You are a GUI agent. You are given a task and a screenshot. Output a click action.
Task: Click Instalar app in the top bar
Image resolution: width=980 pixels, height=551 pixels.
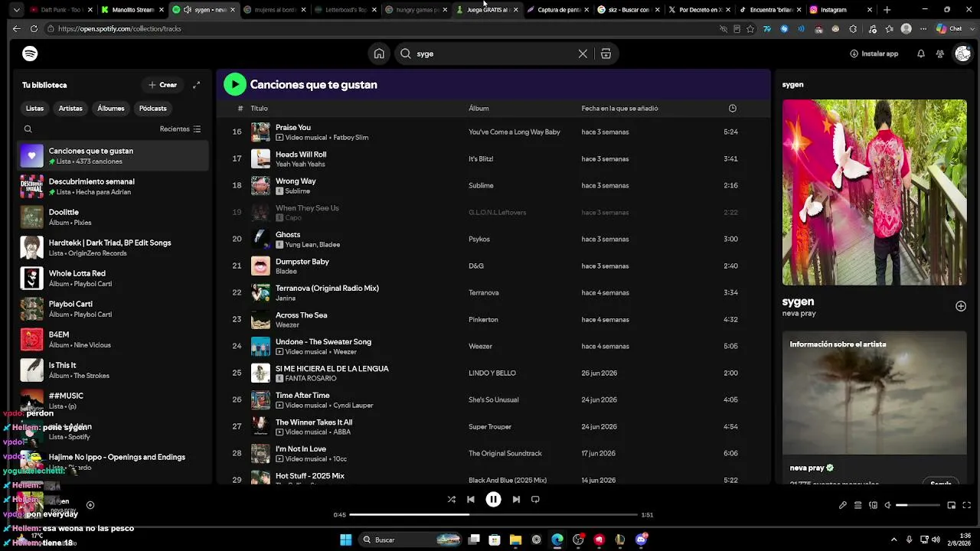tap(874, 54)
